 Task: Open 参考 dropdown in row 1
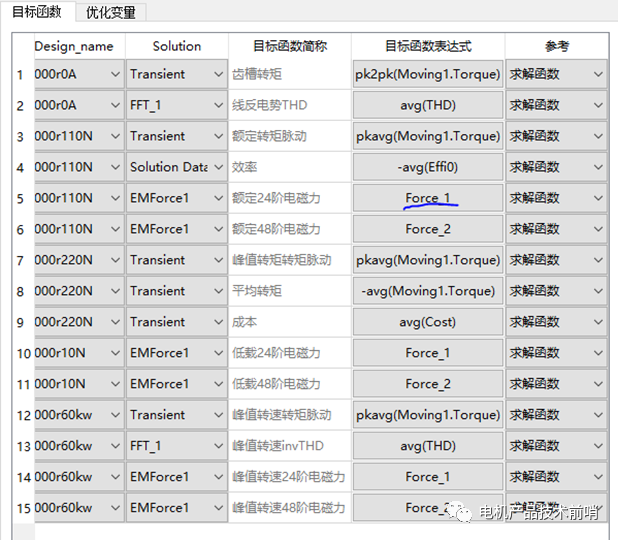click(556, 74)
